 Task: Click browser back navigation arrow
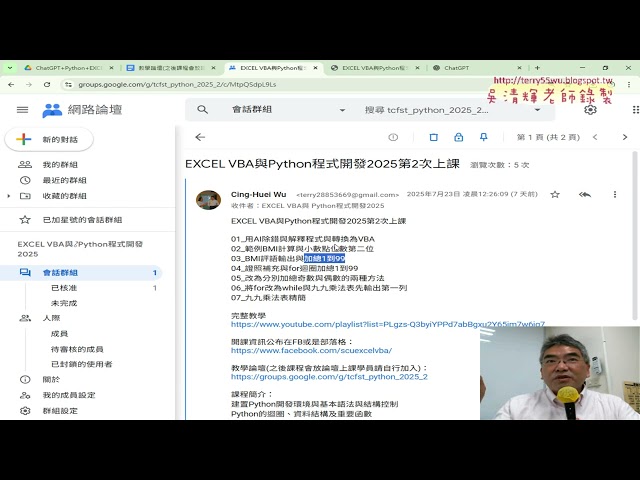(x=11, y=84)
